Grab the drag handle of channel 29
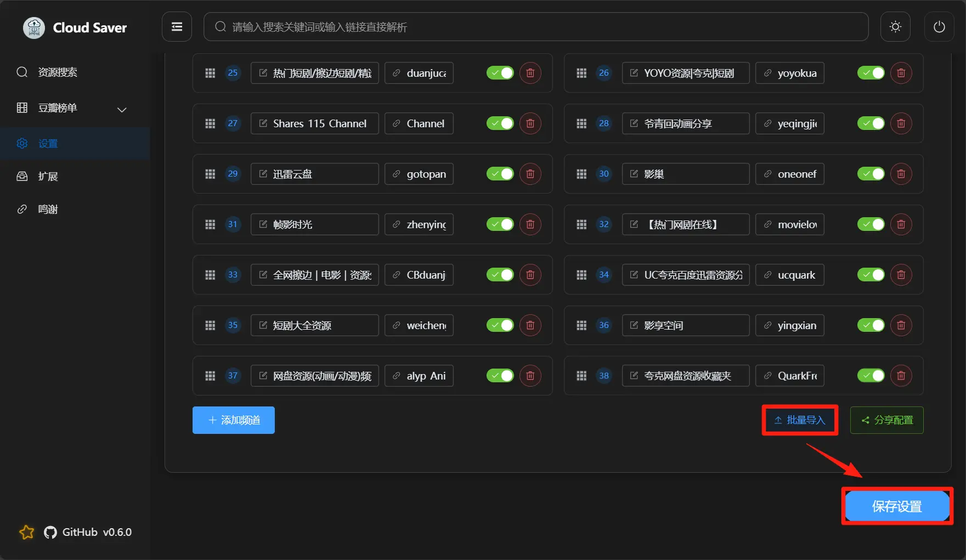966x560 pixels. [x=210, y=174]
